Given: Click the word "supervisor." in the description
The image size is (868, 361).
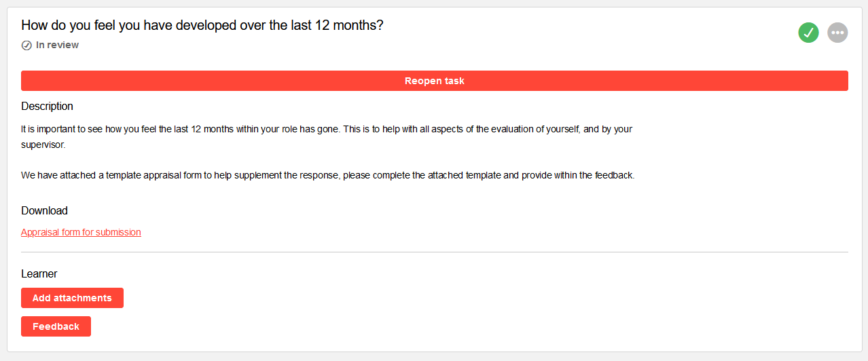Looking at the screenshot, I should tap(43, 145).
